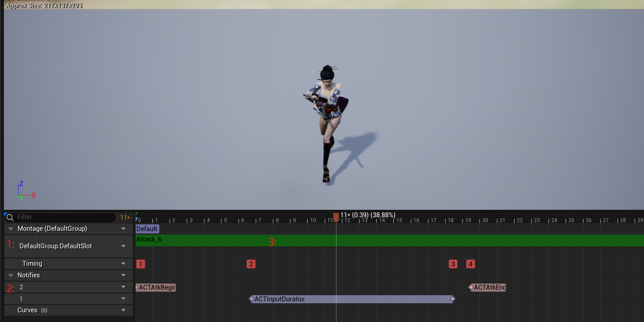Select the end diamond of ACTInputDuration

[x=453, y=299]
